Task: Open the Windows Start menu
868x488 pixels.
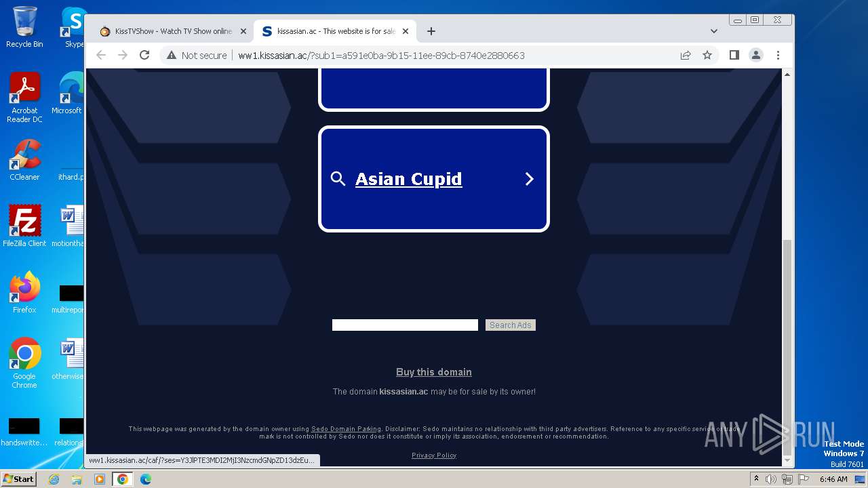Action: click(18, 479)
